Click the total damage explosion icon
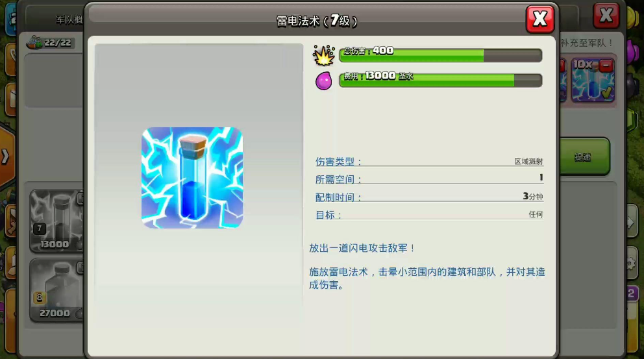This screenshot has width=644, height=359. (x=323, y=55)
